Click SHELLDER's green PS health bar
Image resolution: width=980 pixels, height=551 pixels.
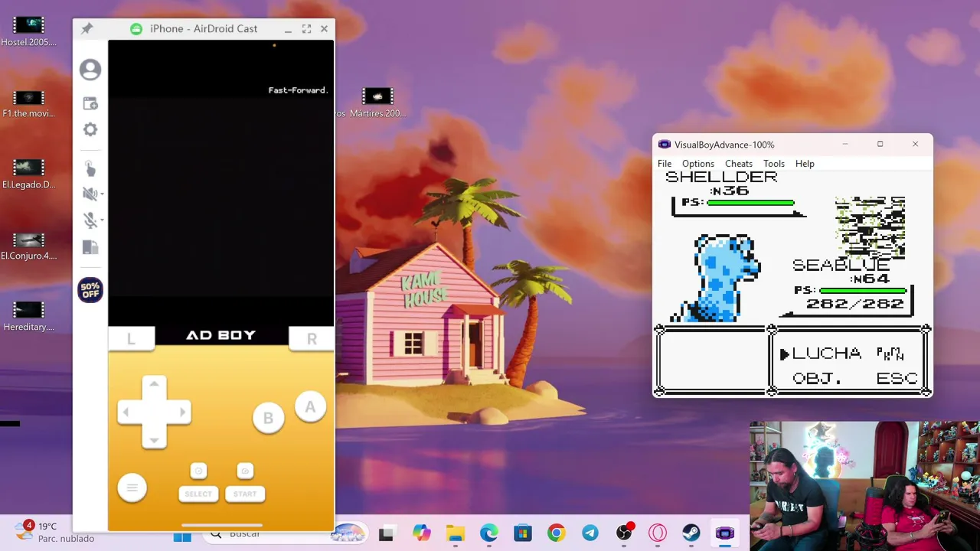coord(751,203)
